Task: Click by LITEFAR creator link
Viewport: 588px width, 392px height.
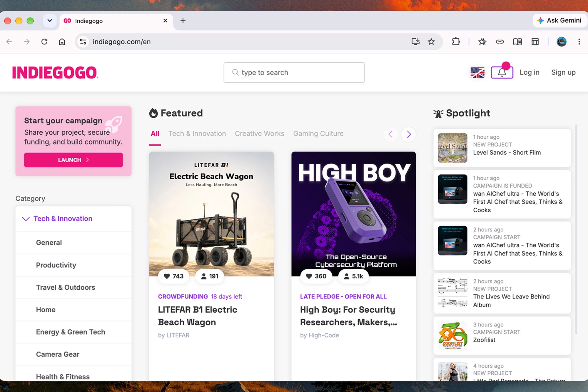Action: [x=174, y=335]
